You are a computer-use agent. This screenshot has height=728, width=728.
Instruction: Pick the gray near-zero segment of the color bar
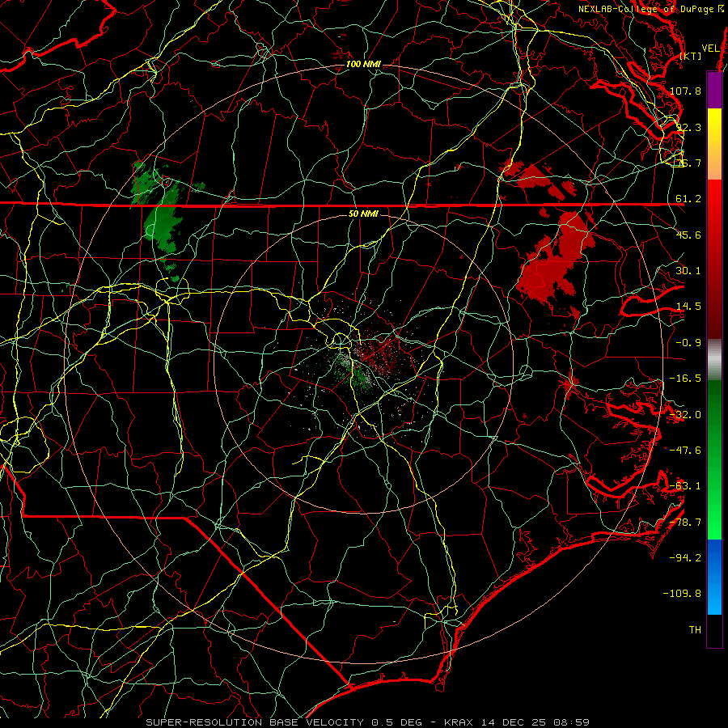click(x=714, y=360)
